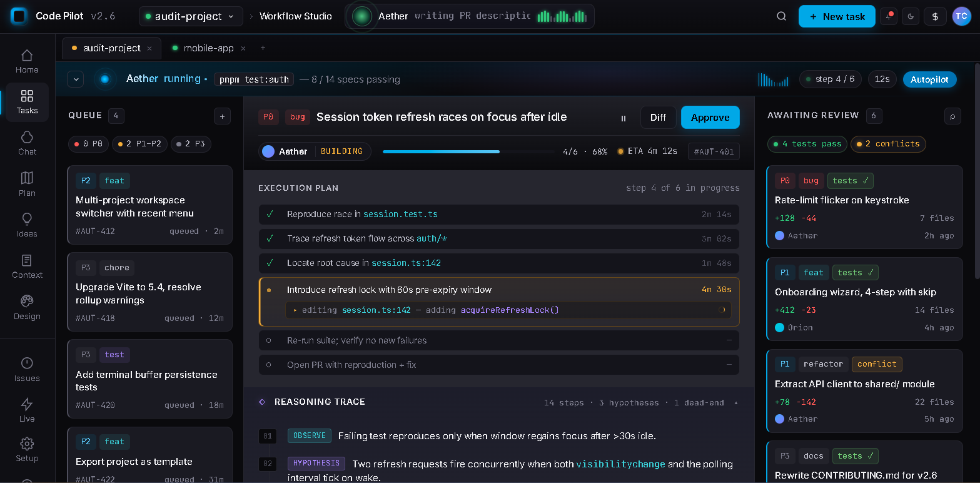Open the Design sidebar section
This screenshot has height=483, width=980.
point(27,308)
